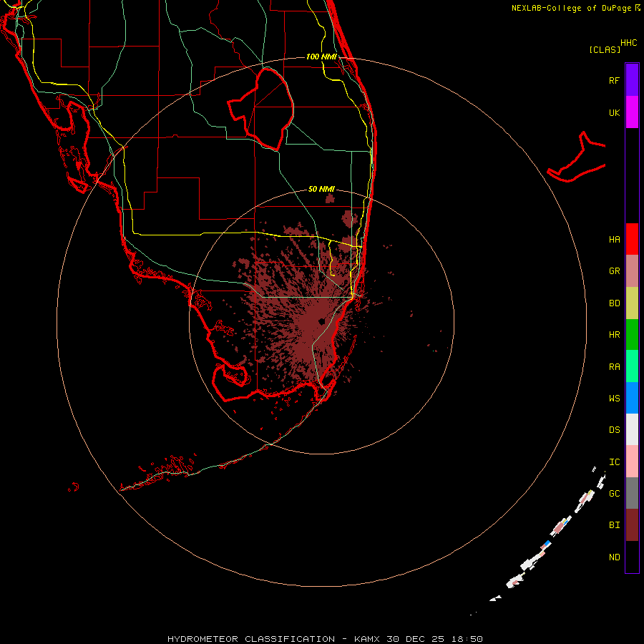Image resolution: width=644 pixels, height=644 pixels.
Task: Click the Hydrometeor Classification KAMX title text
Action: 325,639
